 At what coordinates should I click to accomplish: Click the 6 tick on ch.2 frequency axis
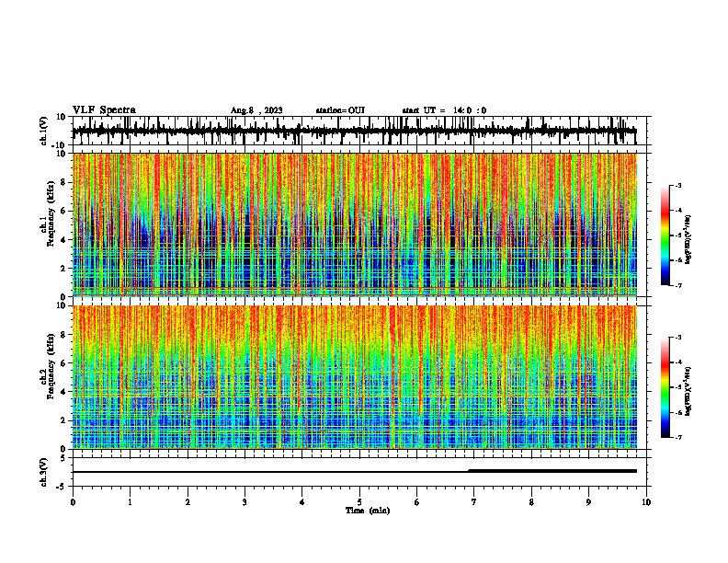pyautogui.click(x=63, y=362)
